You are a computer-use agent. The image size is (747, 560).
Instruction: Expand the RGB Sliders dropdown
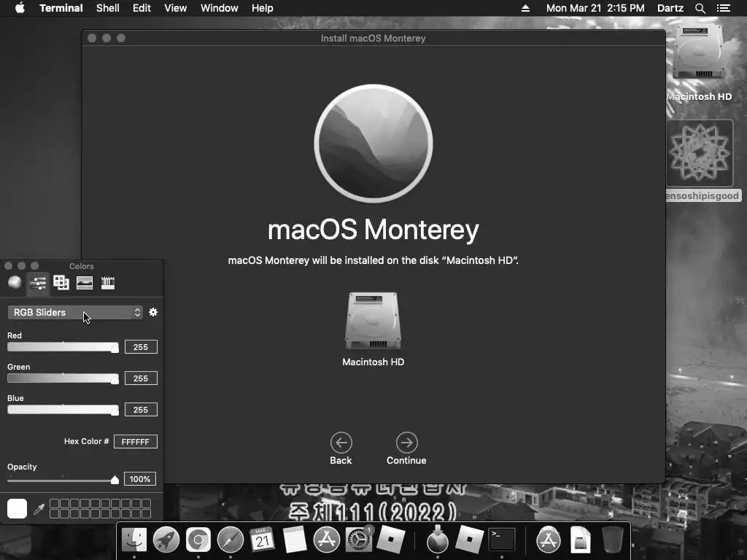tap(75, 312)
